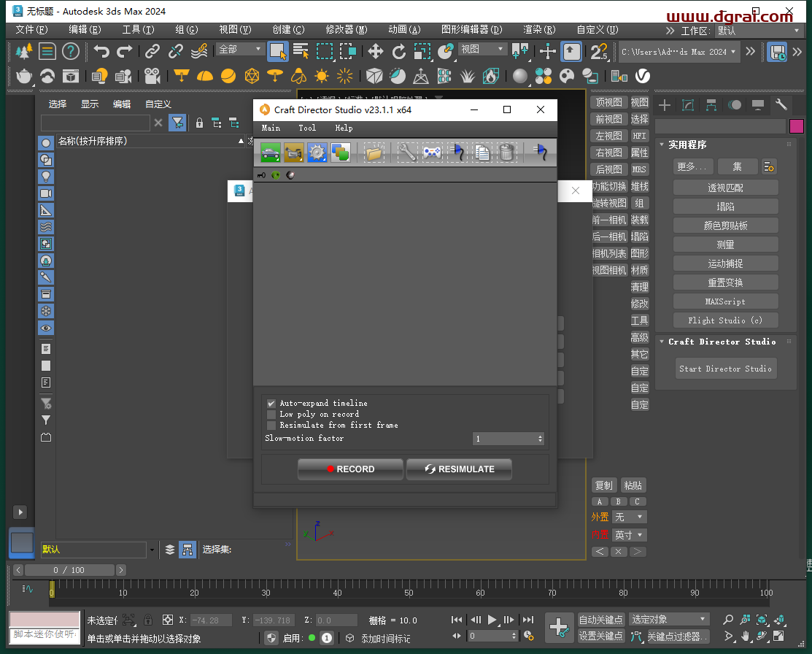The width and height of the screenshot is (812, 654).
Task: Click the scene explorer lock icon
Action: [x=199, y=123]
